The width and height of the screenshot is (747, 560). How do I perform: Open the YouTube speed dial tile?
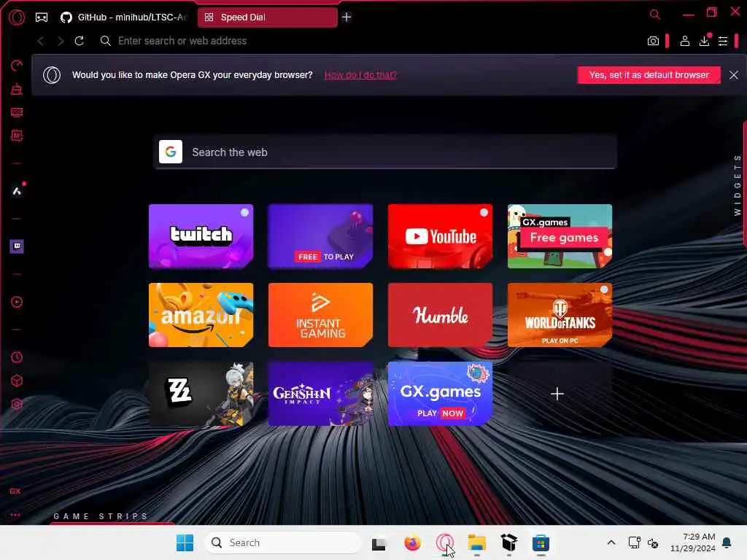pos(440,236)
